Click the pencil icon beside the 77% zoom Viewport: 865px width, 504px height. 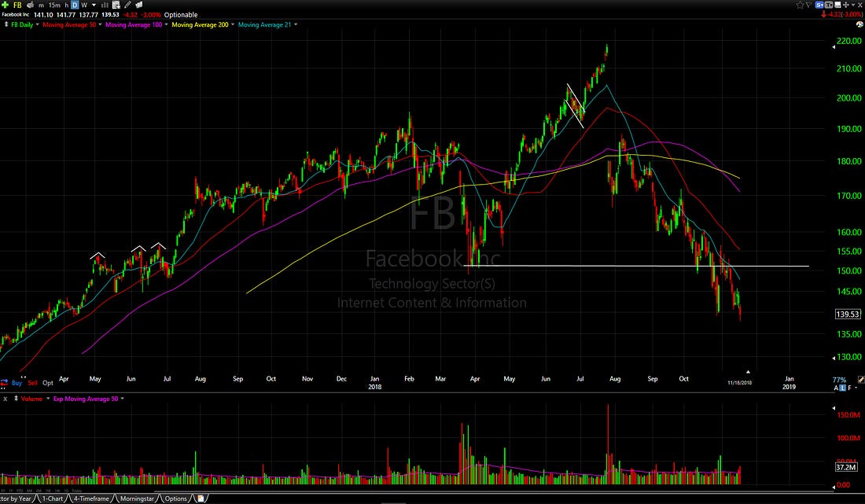860,380
